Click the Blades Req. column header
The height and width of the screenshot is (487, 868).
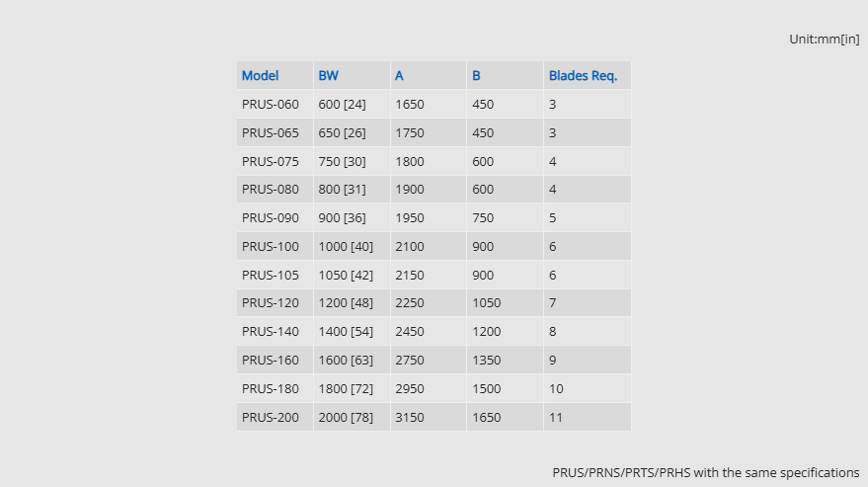tap(583, 75)
